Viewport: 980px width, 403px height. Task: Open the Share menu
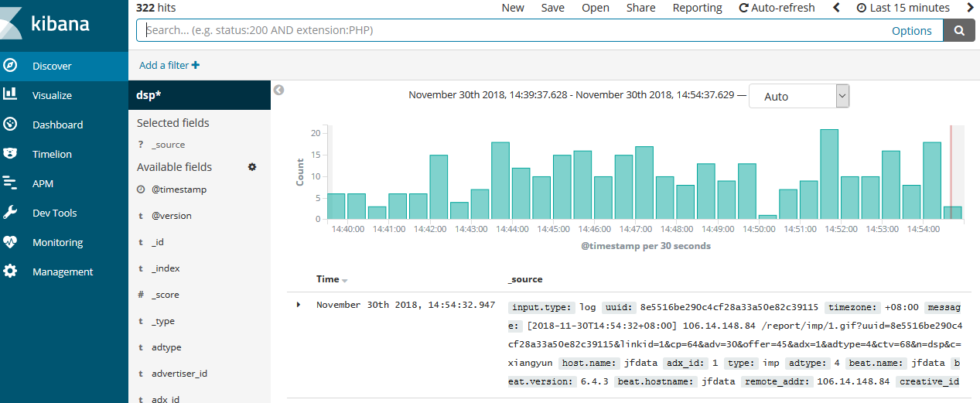(640, 8)
